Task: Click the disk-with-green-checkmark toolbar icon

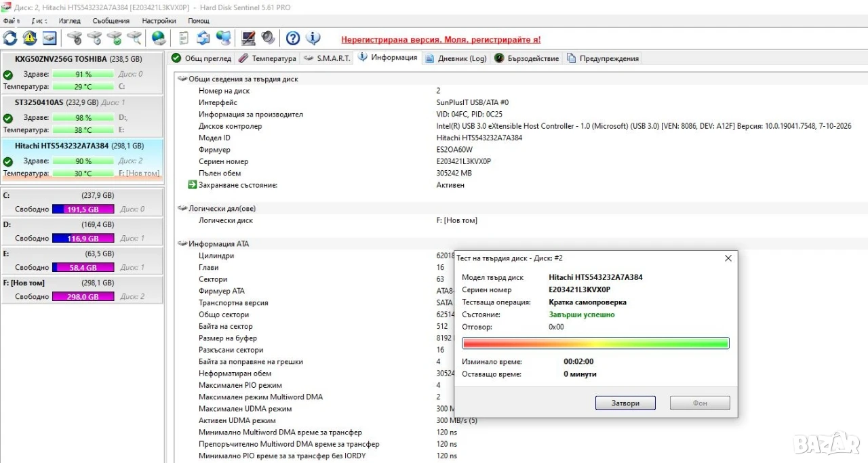Action: point(115,38)
